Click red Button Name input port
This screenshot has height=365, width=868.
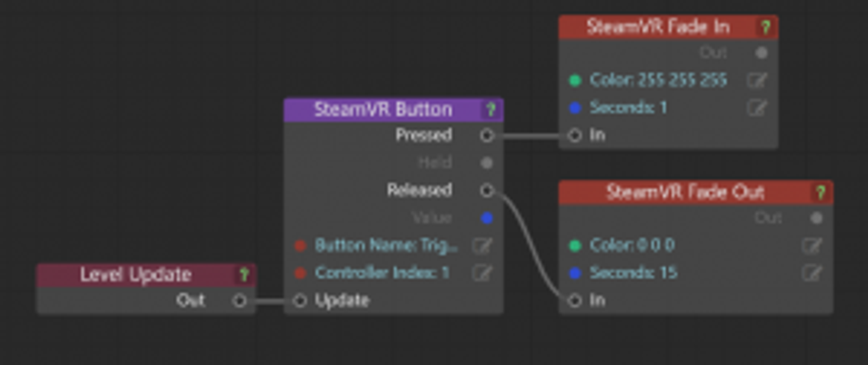coord(300,246)
